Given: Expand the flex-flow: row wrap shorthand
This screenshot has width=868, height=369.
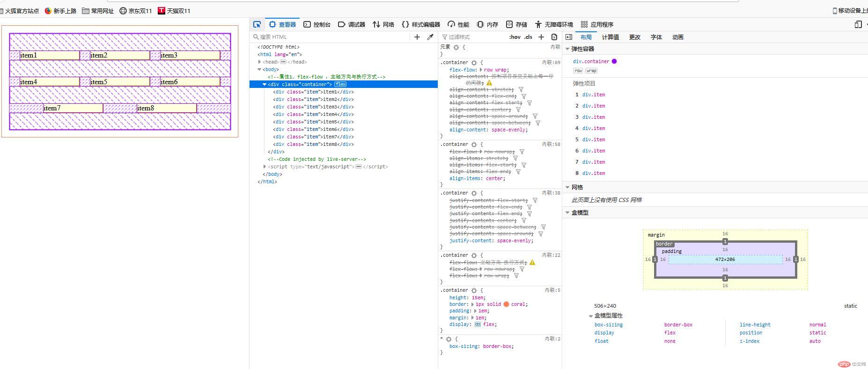Looking at the screenshot, I should tap(481, 70).
